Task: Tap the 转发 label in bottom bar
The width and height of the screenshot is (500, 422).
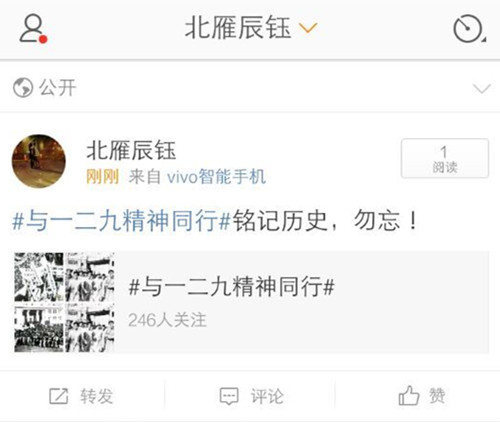Action: 96,396
